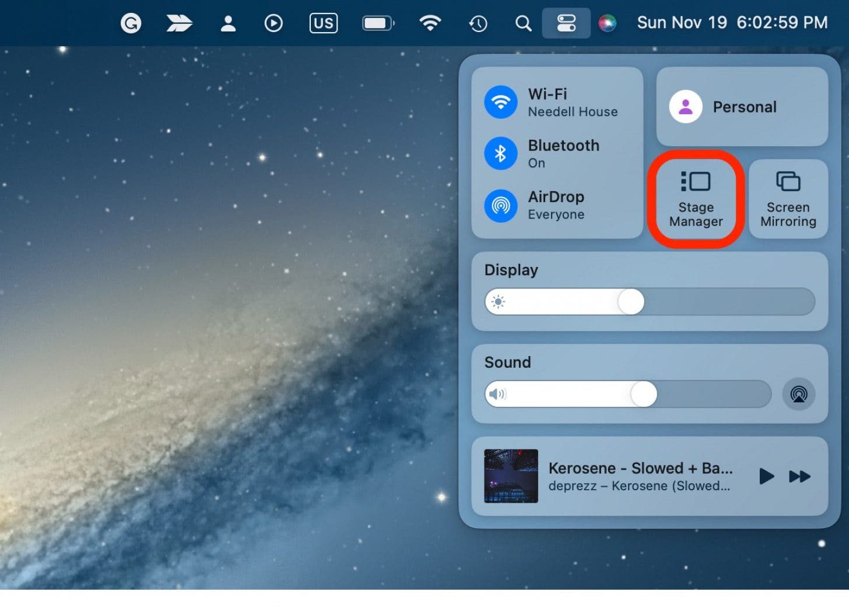
Task: Toggle the AirDrop icon
Action: [x=500, y=205]
